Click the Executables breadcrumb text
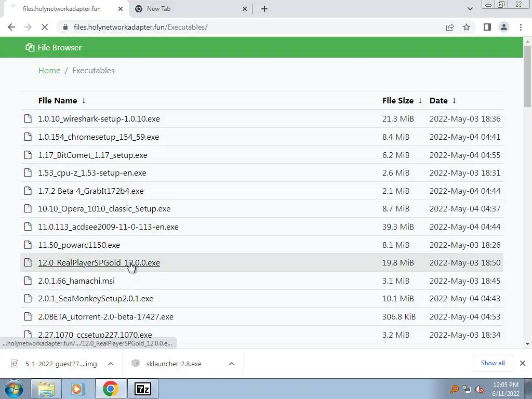 click(94, 70)
